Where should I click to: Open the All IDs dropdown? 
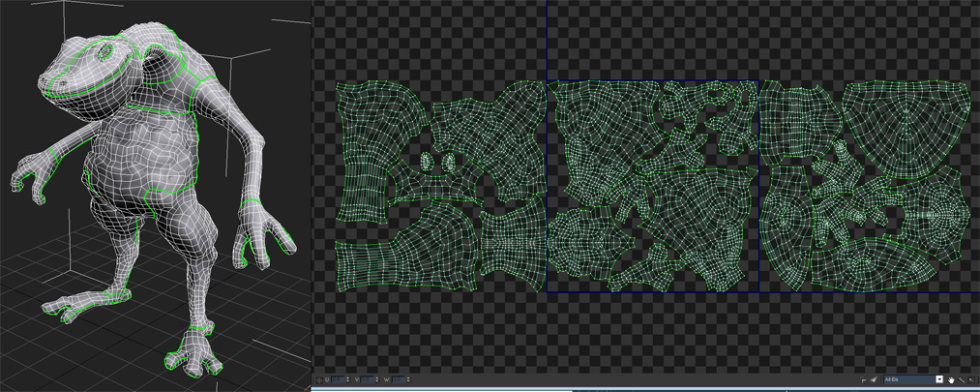913,378
